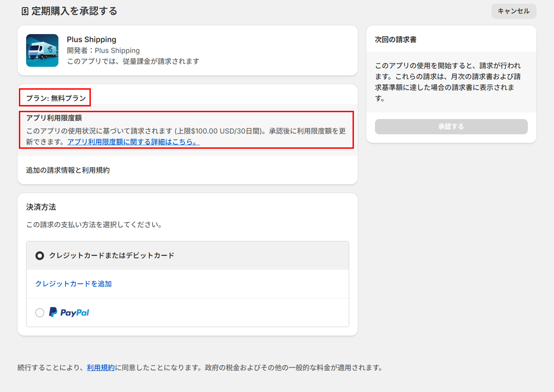The image size is (554, 392).
Task: Click the プラン: 無料プラン label
Action: (x=56, y=98)
